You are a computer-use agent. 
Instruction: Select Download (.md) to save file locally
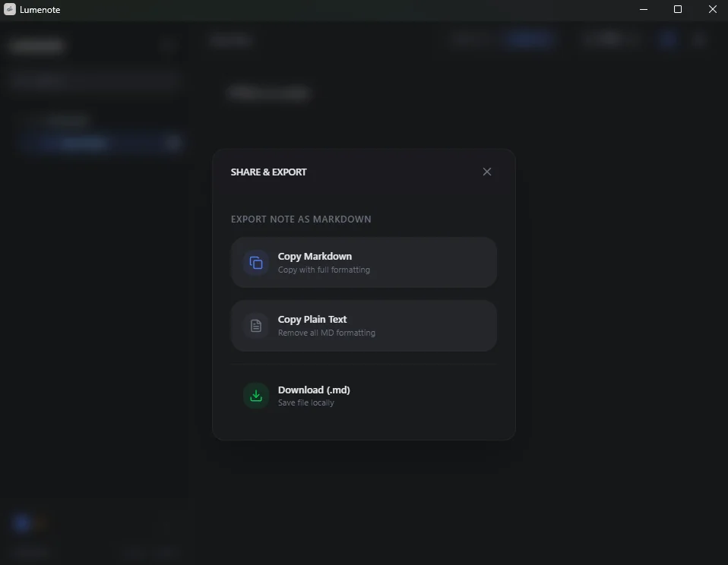point(364,396)
